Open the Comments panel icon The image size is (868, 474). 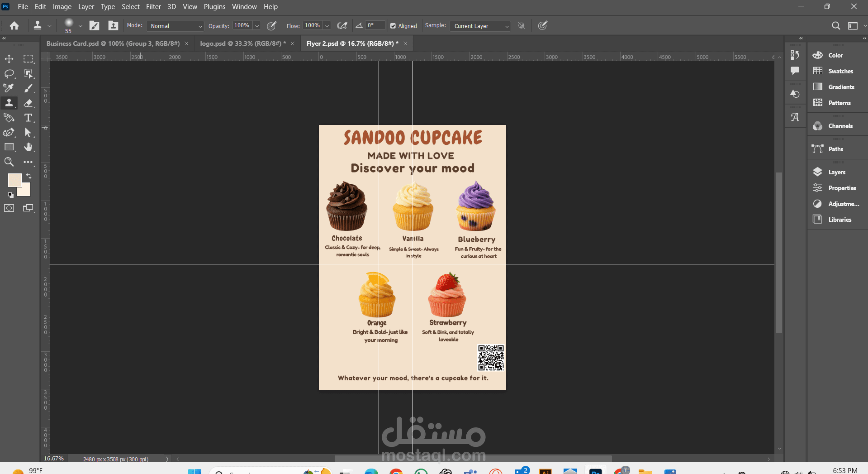coord(795,71)
